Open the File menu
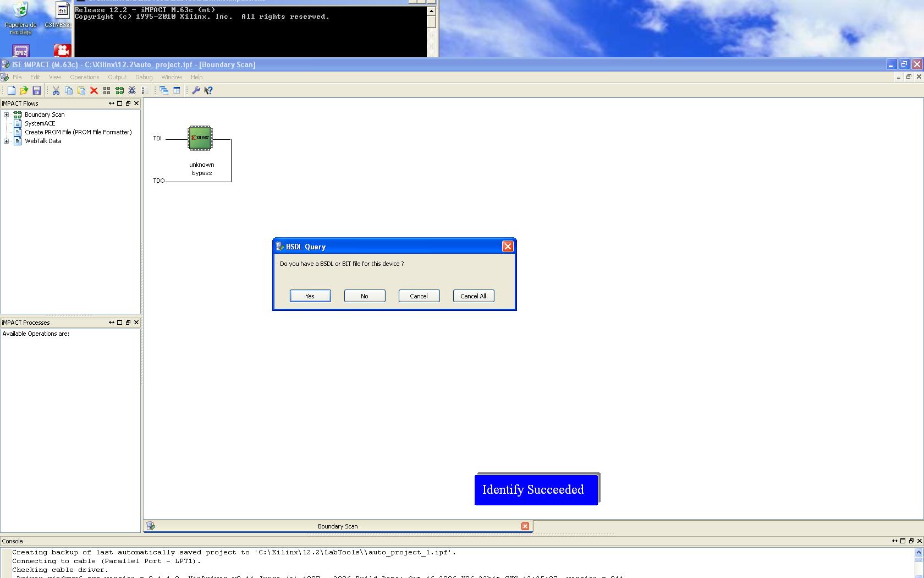This screenshot has width=924, height=578. point(17,77)
